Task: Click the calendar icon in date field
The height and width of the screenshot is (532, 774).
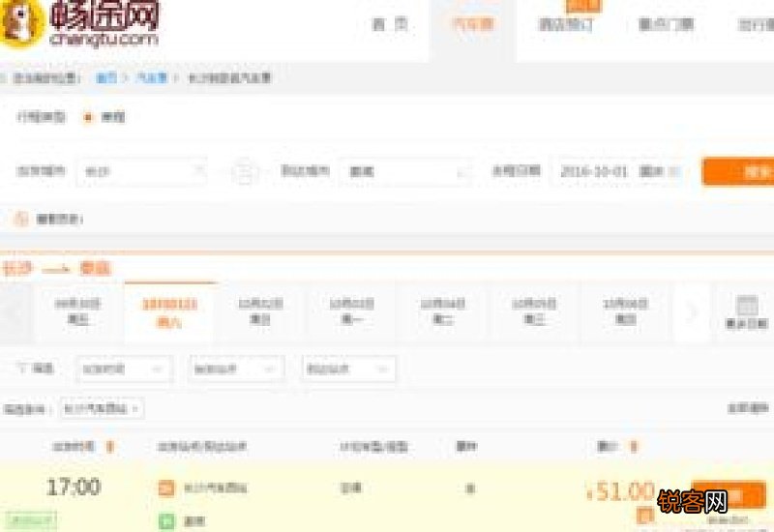Action: [674, 172]
